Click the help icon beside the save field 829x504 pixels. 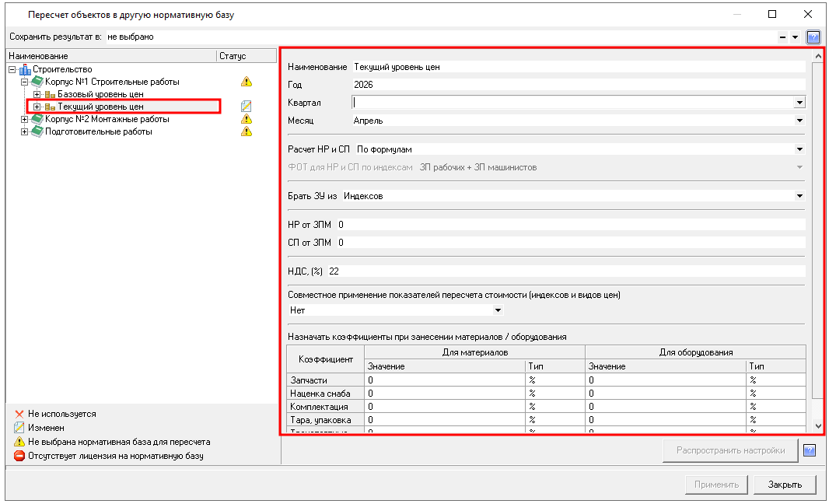pos(813,37)
